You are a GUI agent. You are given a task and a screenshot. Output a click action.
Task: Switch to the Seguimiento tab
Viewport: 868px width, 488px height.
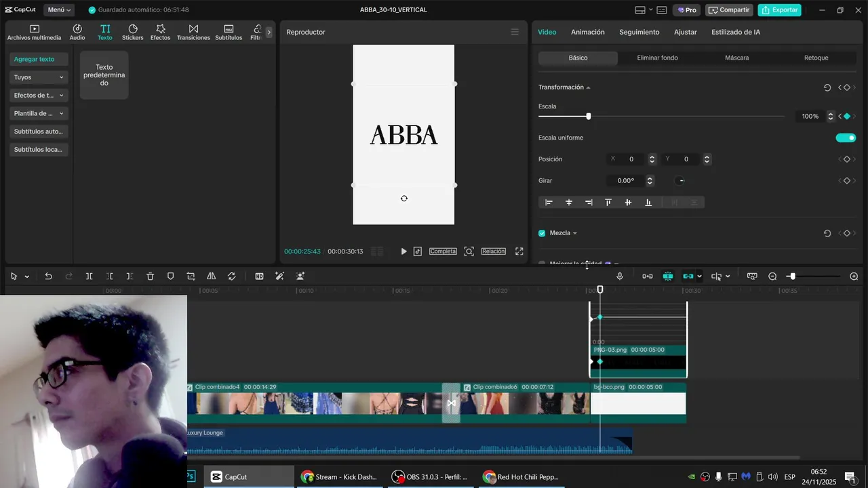[x=639, y=32]
